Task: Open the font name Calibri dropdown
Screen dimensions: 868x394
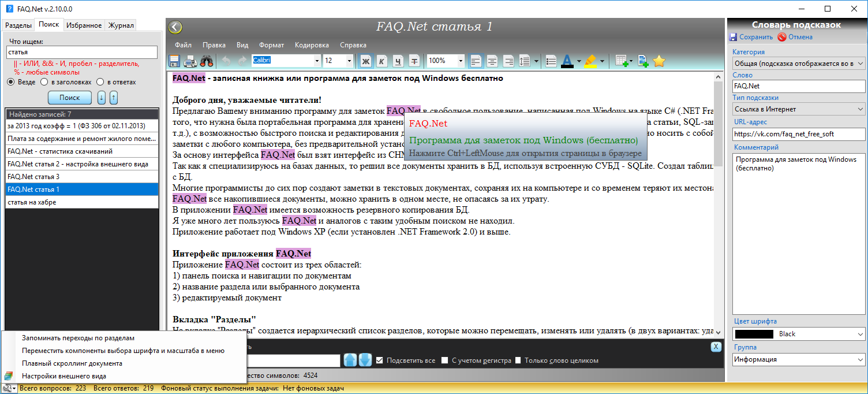Action: (317, 61)
